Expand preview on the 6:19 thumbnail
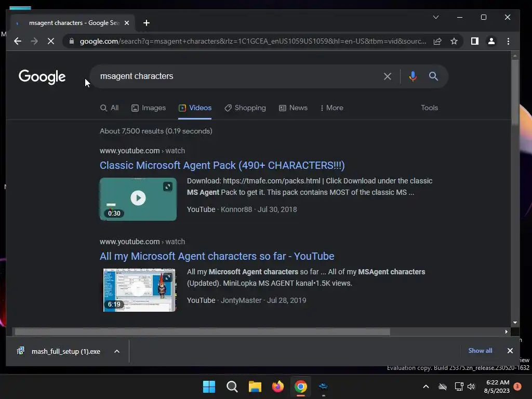 pos(168,278)
